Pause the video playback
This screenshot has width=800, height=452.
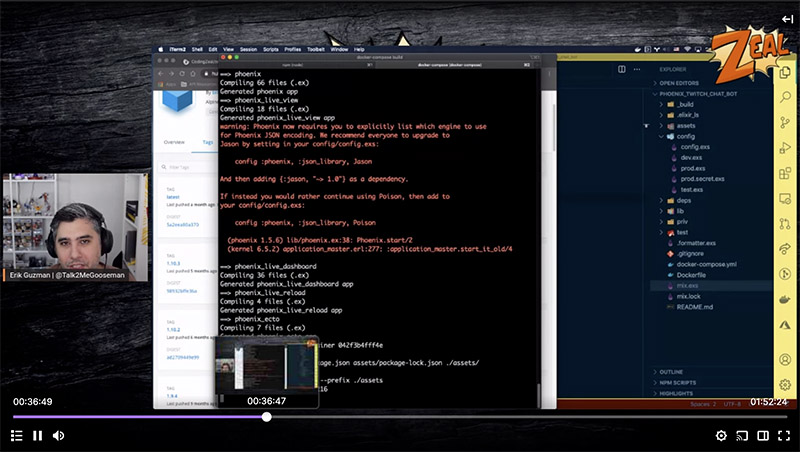pos(37,436)
